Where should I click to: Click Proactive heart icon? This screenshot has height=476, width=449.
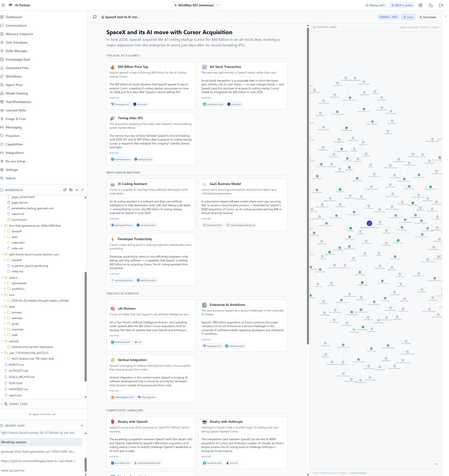pyautogui.click(x=2, y=136)
